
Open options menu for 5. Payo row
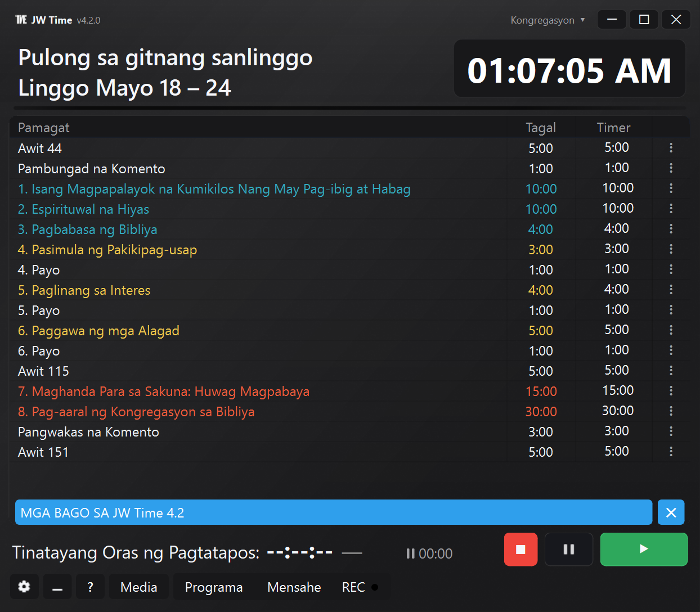coord(671,310)
